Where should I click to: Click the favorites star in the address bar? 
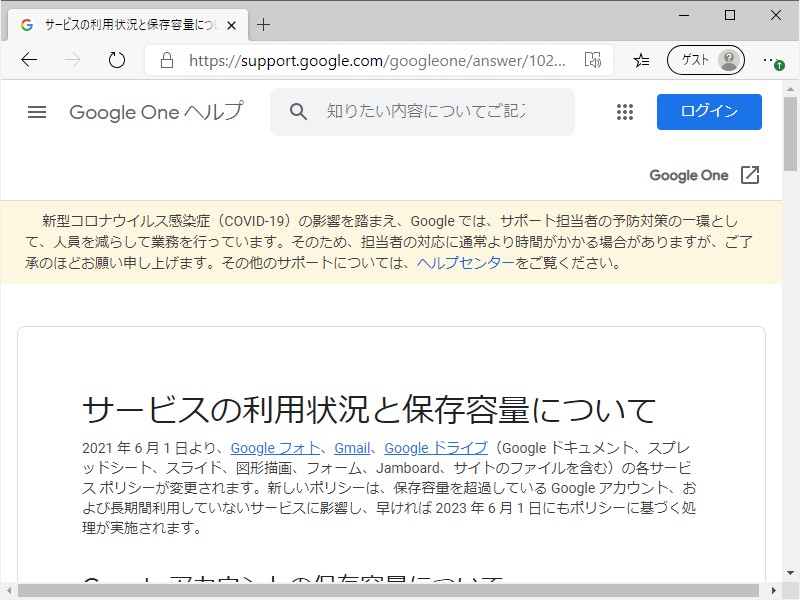641,60
